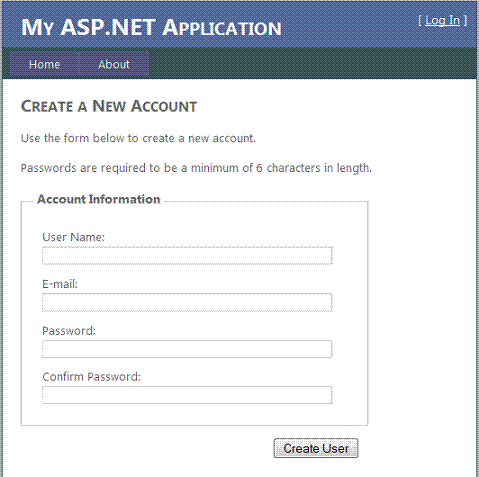Click the Create a New Account heading
The height and width of the screenshot is (477, 479).
(x=109, y=106)
